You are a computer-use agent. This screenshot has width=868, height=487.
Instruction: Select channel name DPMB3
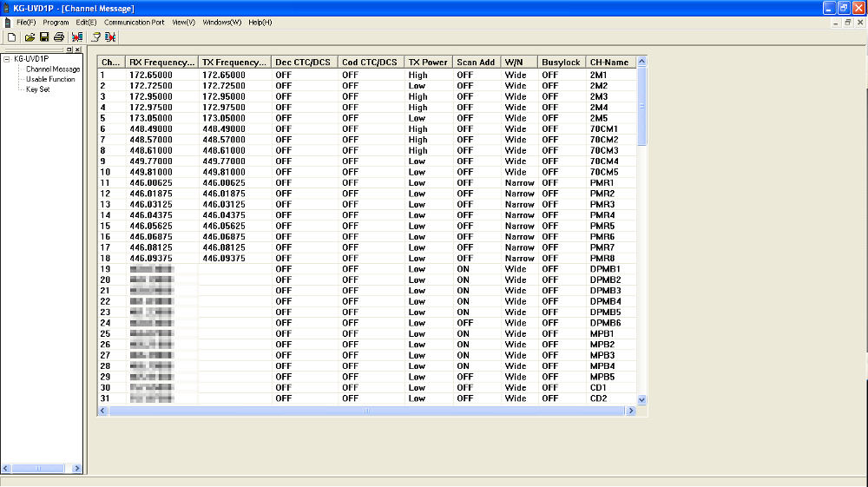coord(605,291)
